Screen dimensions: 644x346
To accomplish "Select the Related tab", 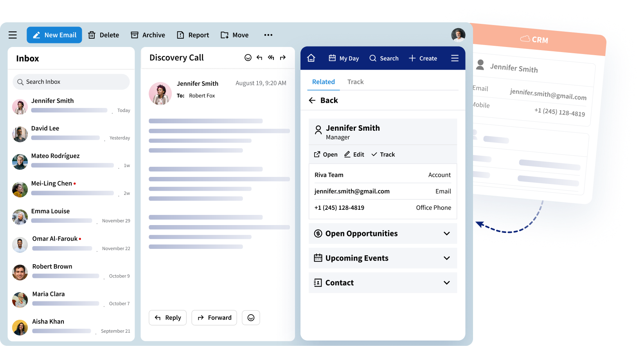I will 323,82.
